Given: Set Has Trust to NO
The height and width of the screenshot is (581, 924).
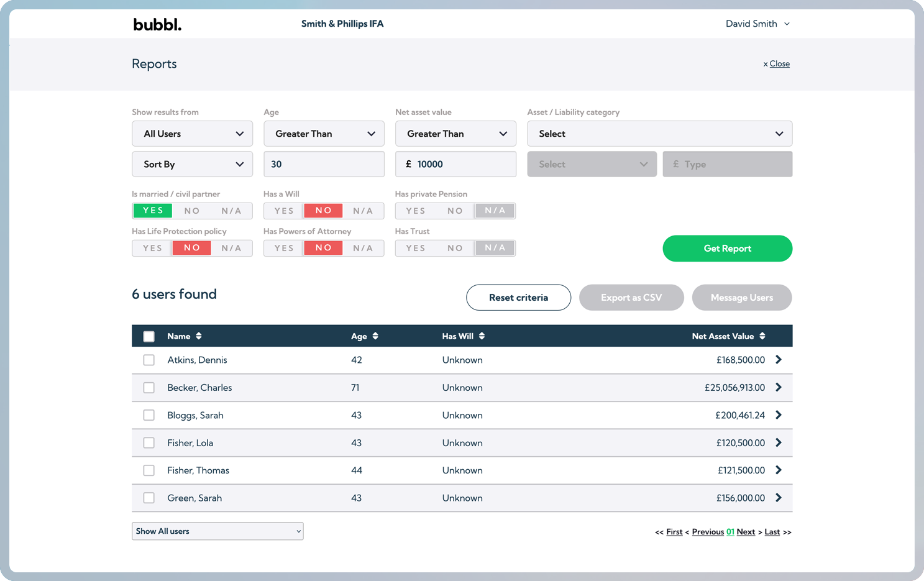Looking at the screenshot, I should (x=455, y=248).
